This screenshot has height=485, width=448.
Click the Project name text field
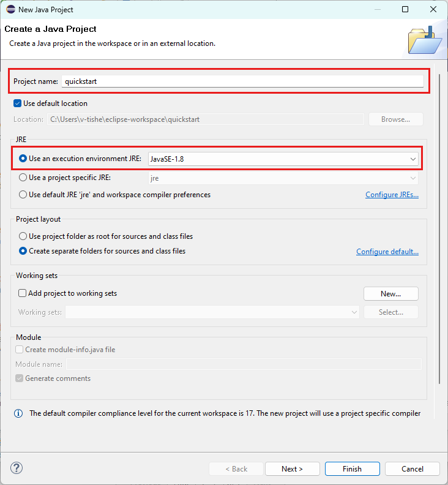(242, 81)
